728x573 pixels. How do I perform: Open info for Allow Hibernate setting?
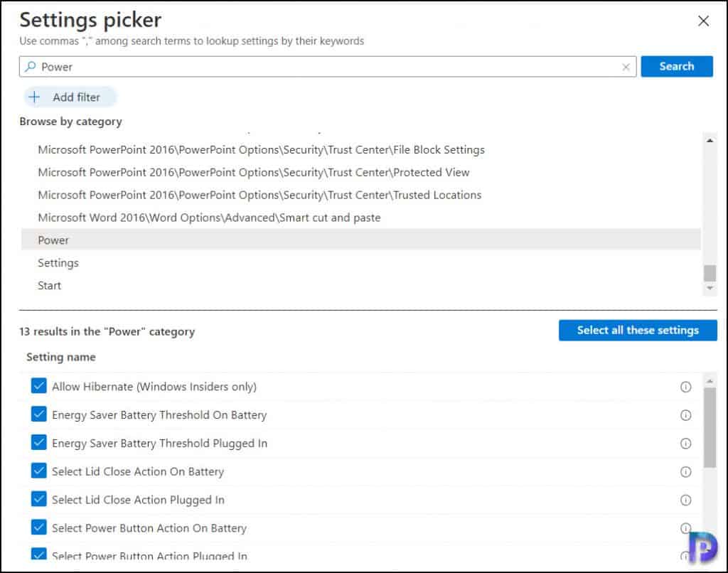(x=685, y=387)
